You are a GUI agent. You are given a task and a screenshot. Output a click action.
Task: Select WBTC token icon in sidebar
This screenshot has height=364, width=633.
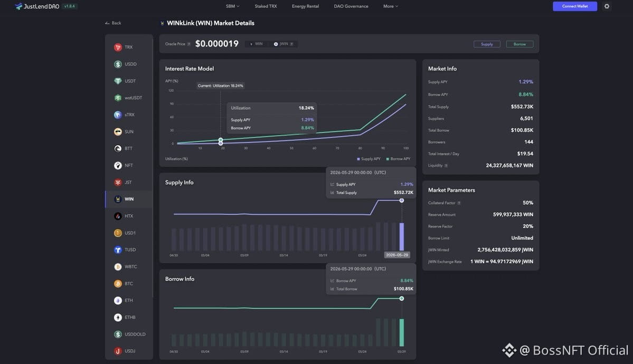tap(118, 267)
